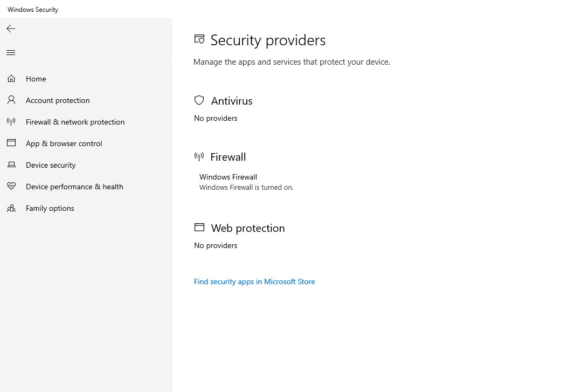Viewport: 588px width, 392px height.
Task: Click the Antivirus section heading
Action: tap(232, 101)
